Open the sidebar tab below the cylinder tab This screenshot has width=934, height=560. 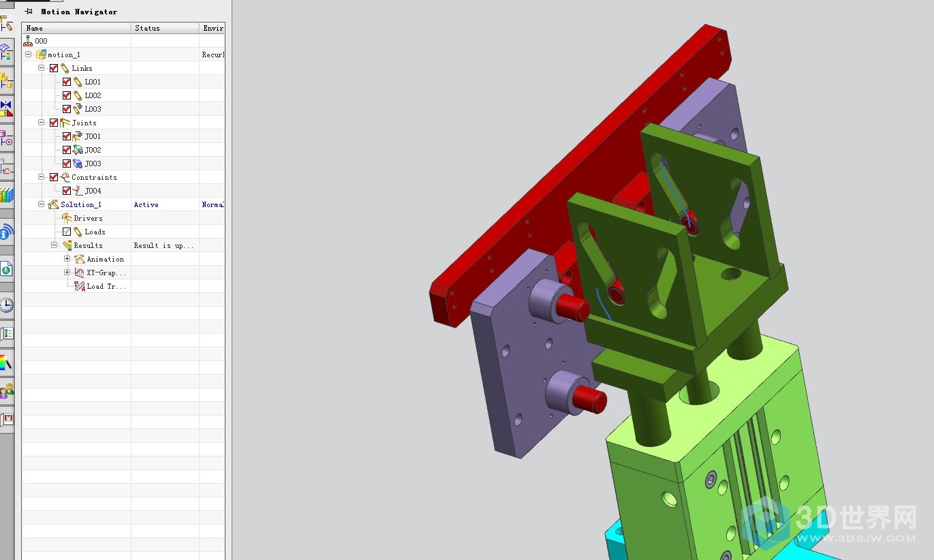[6, 167]
